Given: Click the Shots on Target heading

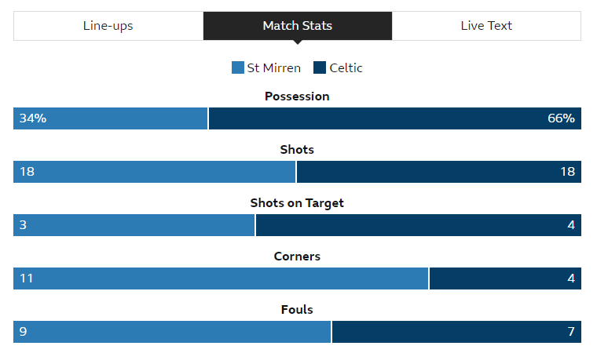Looking at the screenshot, I should [x=297, y=203].
